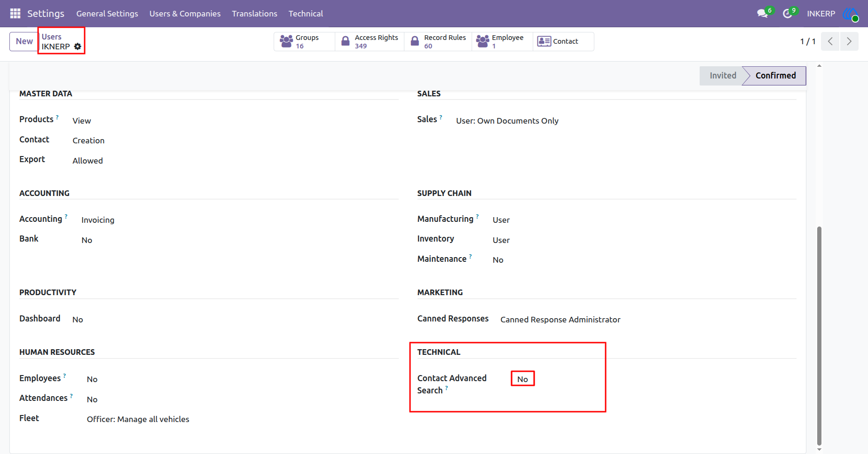Open the activities clock icon
Viewport: 868px width, 454px height.
tap(787, 14)
